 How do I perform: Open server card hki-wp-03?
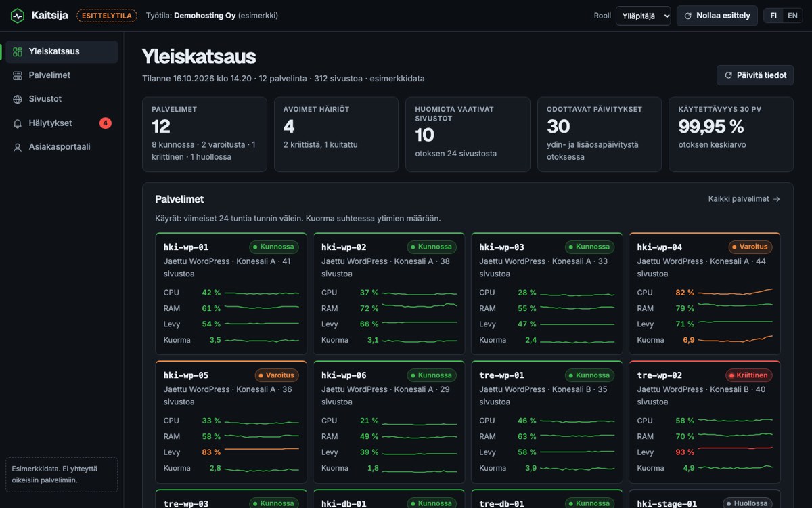(547, 293)
